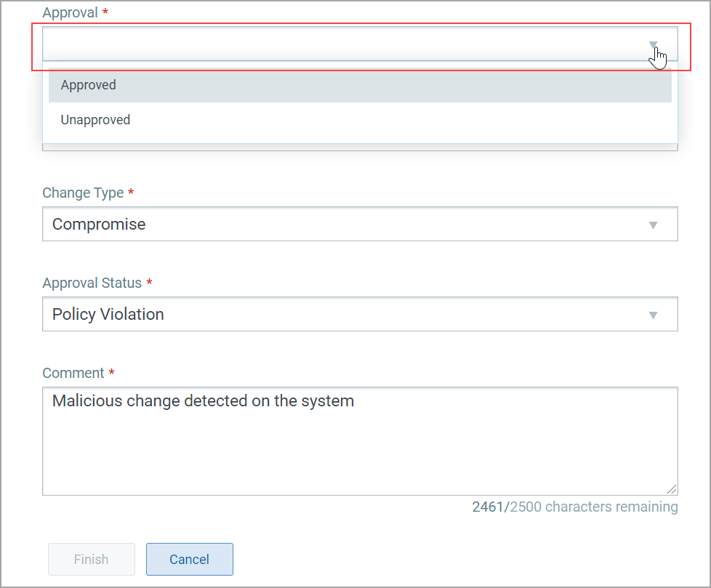Open the Policy Violation selection box

tap(360, 314)
